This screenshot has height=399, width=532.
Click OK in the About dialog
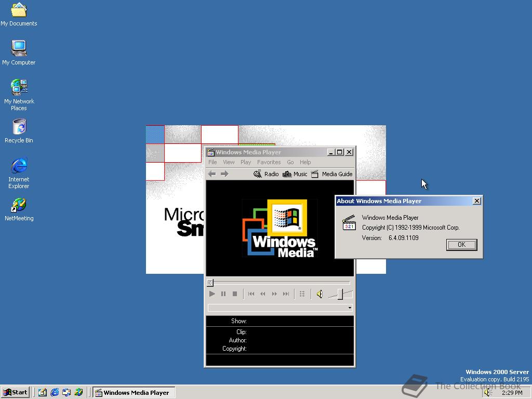tap(461, 245)
